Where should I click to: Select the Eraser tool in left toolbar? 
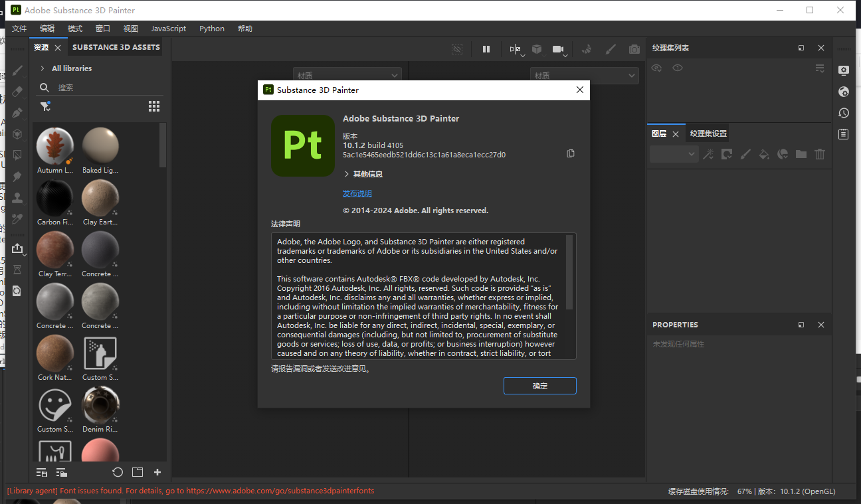pos(18,92)
